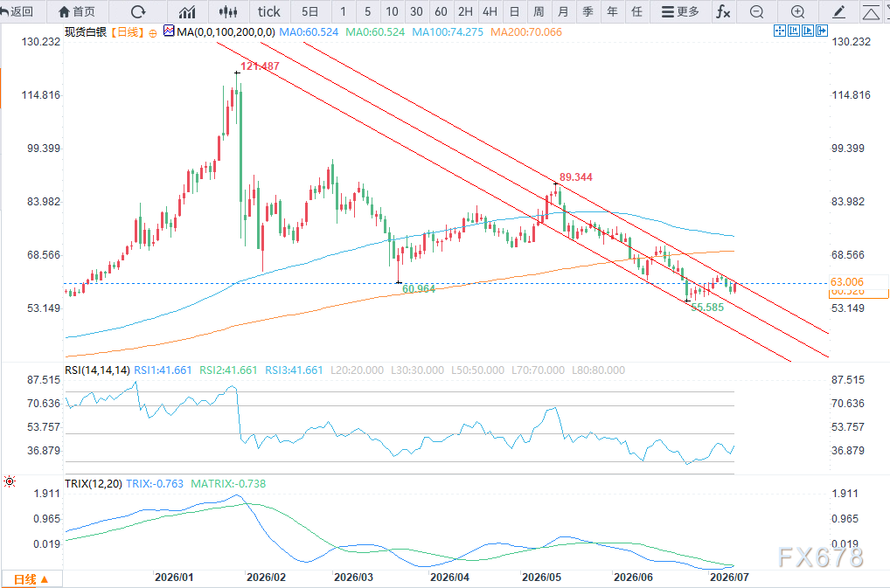890x588 pixels.
Task: Click the 63.006 current price label
Action: tap(847, 282)
